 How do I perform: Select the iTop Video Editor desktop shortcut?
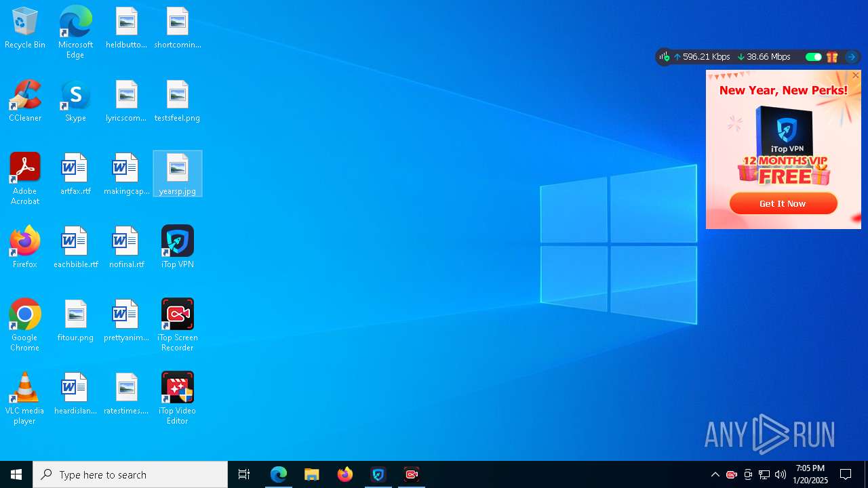tap(178, 399)
